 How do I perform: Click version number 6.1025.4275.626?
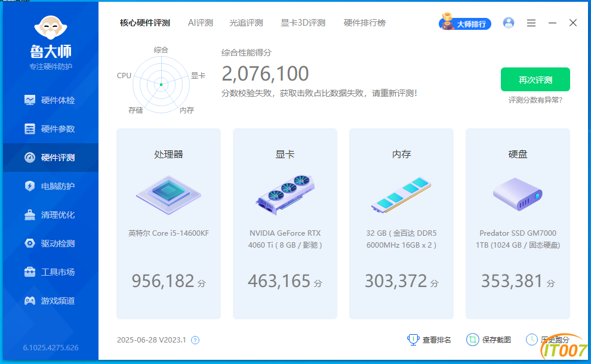coord(51,347)
